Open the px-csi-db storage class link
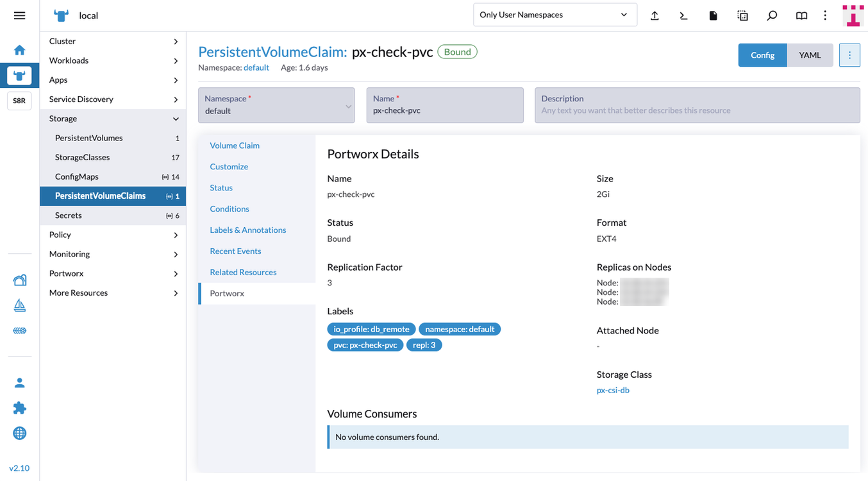 613,390
